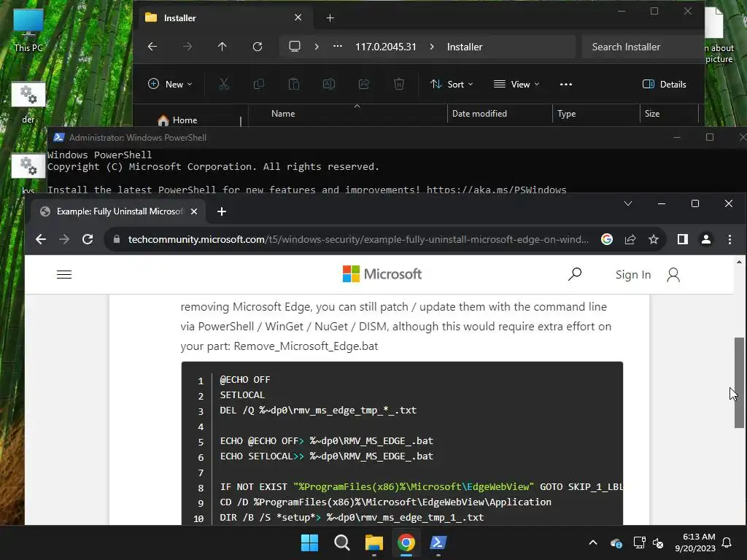747x560 pixels.
Task: Click Chrome forward navigation arrow
Action: 64,239
